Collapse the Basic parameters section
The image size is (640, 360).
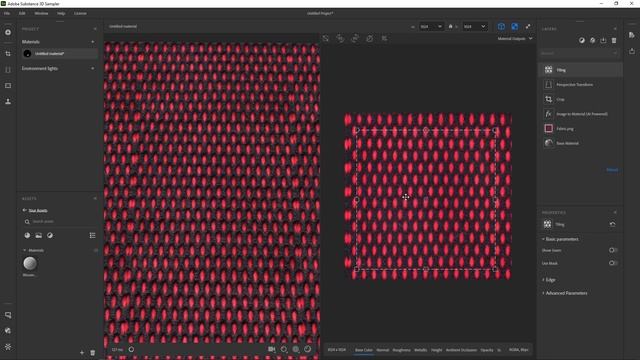560,239
